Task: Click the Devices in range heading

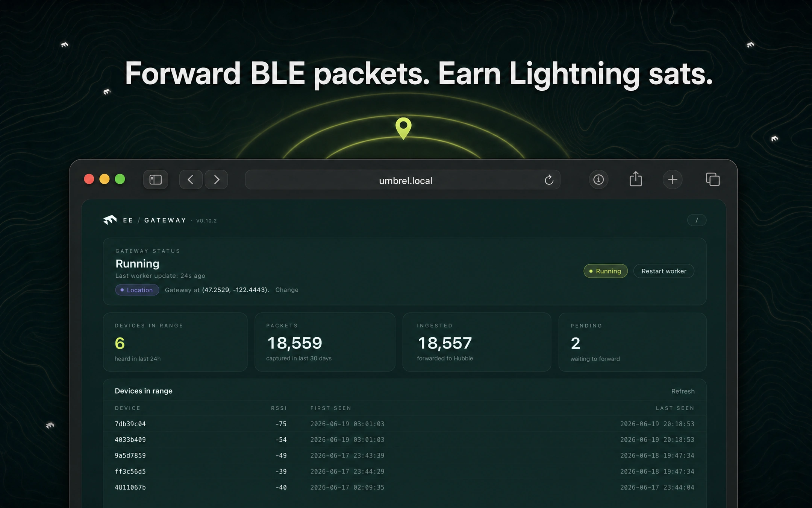Action: click(144, 391)
